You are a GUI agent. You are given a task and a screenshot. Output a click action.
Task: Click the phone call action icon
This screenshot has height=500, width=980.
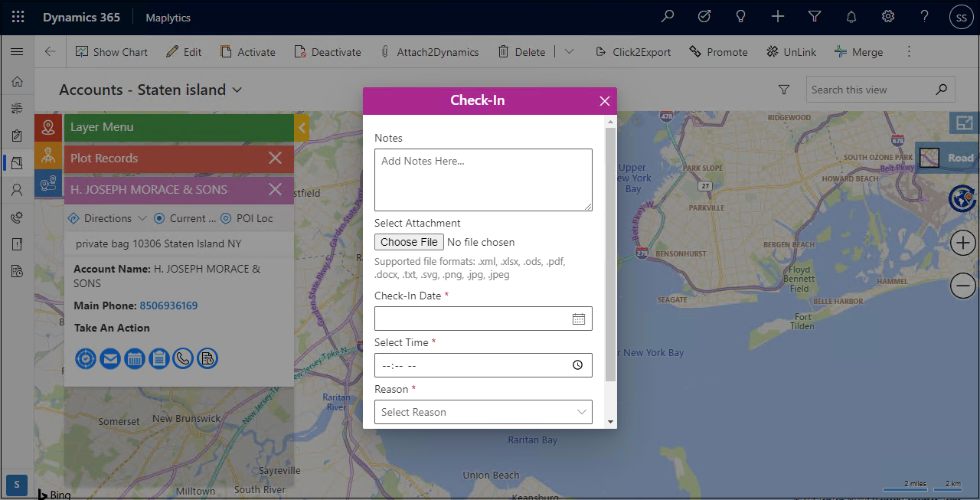183,358
